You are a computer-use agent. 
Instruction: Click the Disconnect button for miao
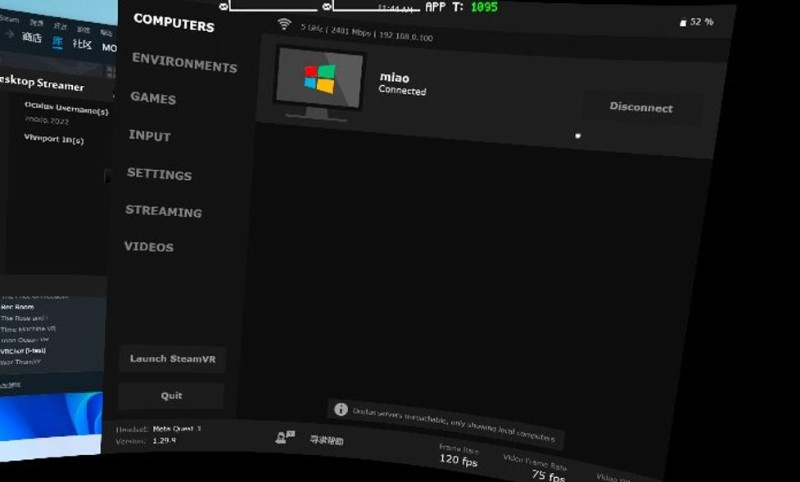point(641,107)
